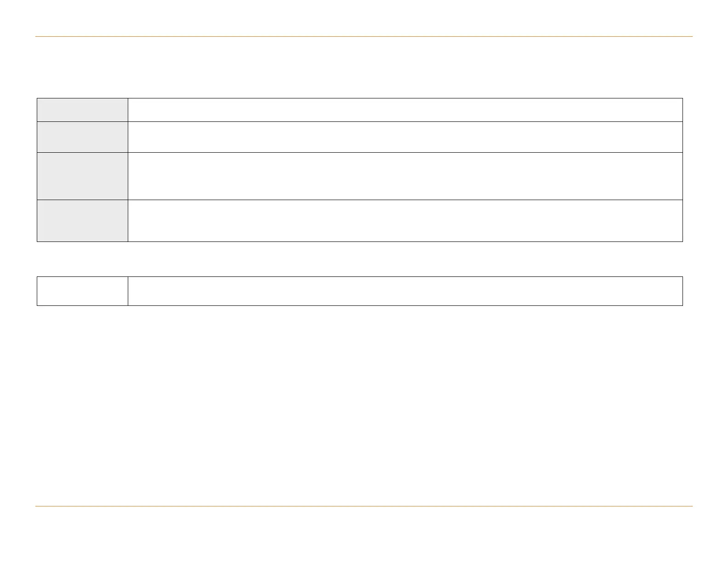Click the first row's wide white cell

(x=405, y=110)
